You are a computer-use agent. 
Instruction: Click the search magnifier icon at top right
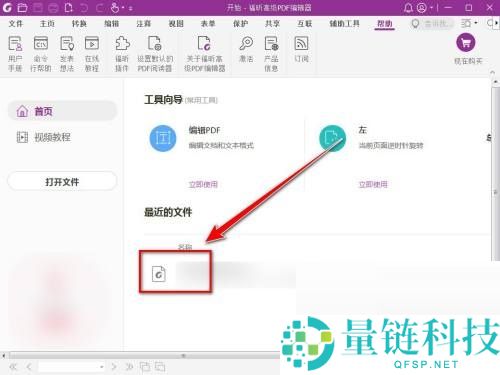pyautogui.click(x=491, y=23)
